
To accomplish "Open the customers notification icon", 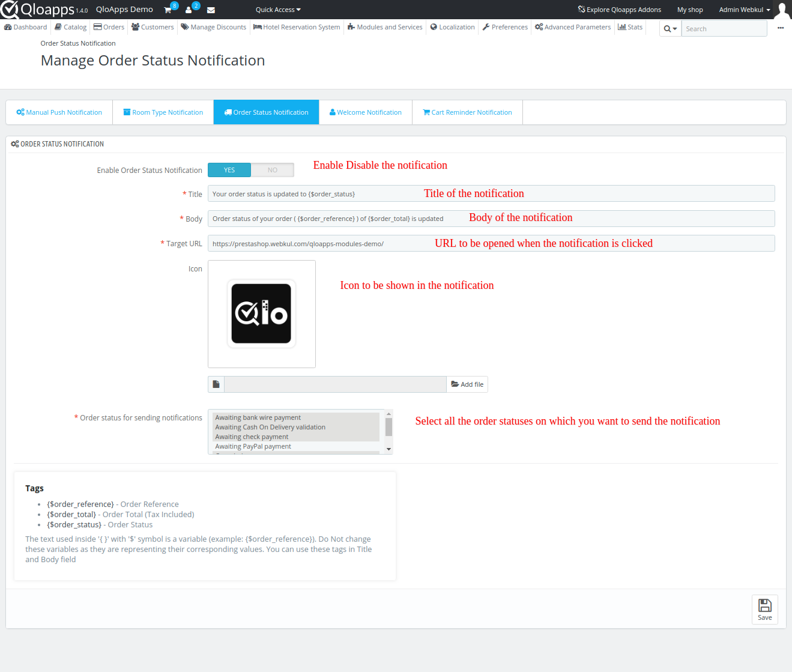I will coord(189,10).
